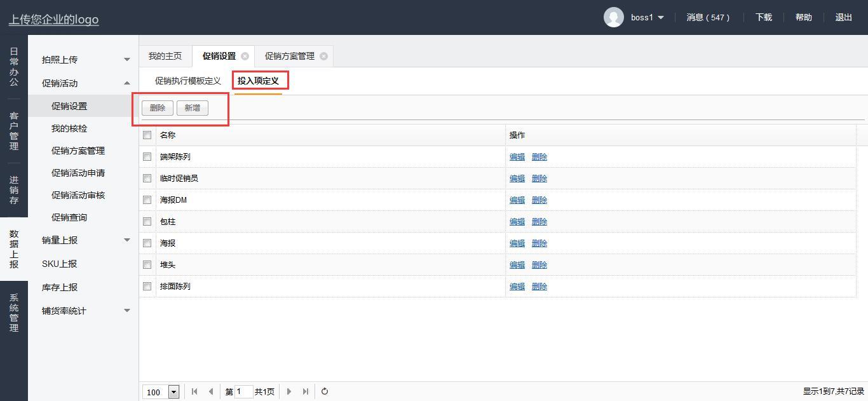Close the 促销方案管理 tab with its x icon
The width and height of the screenshot is (868, 401).
click(x=323, y=56)
